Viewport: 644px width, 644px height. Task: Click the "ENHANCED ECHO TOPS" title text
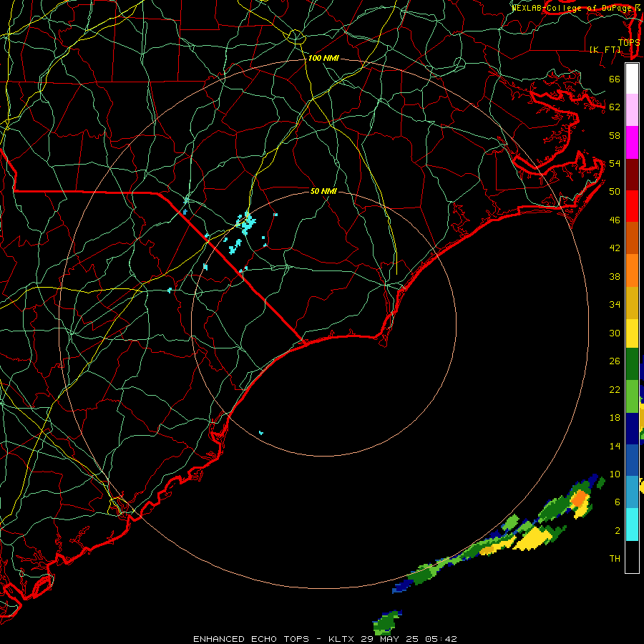click(x=251, y=639)
